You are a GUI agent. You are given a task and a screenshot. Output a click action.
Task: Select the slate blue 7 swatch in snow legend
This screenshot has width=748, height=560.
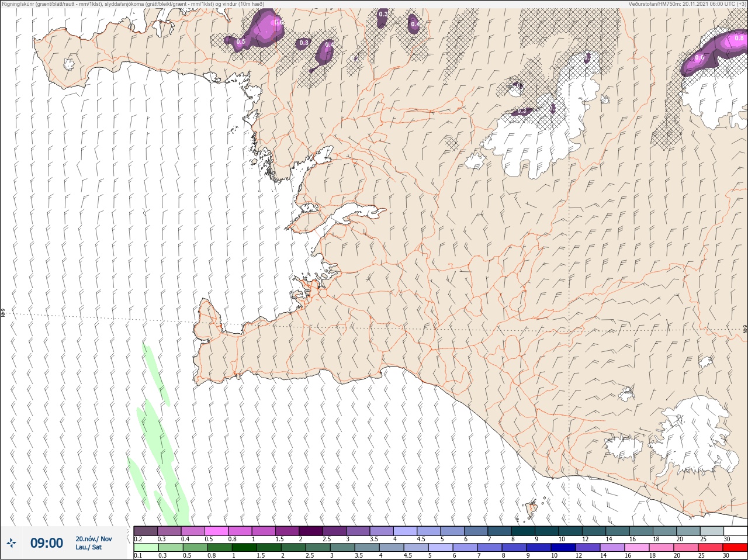point(500,531)
